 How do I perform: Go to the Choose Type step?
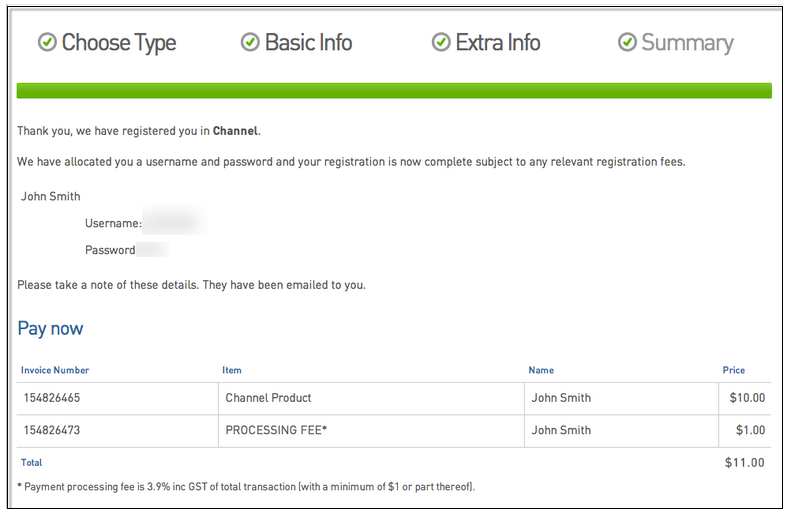point(118,43)
